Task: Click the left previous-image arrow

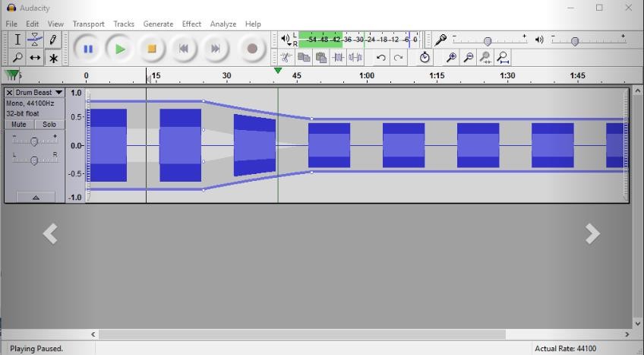Action: (50, 234)
